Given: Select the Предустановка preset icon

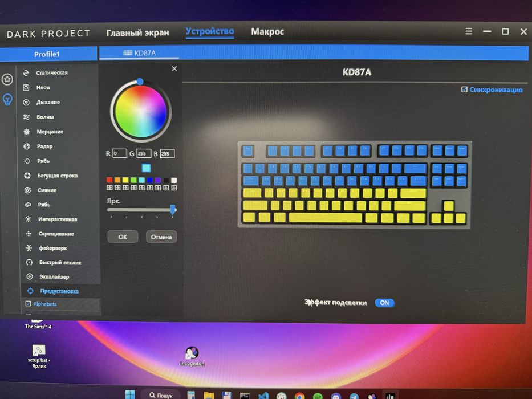Looking at the screenshot, I should point(30,291).
